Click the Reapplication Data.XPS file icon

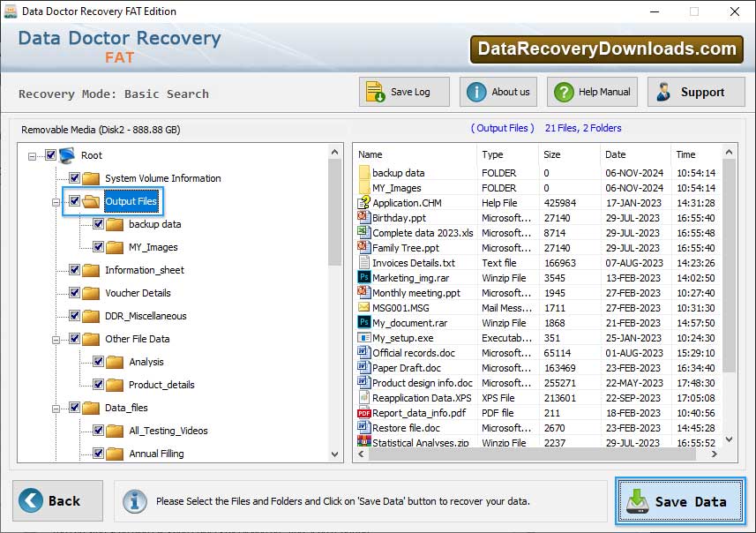[364, 397]
